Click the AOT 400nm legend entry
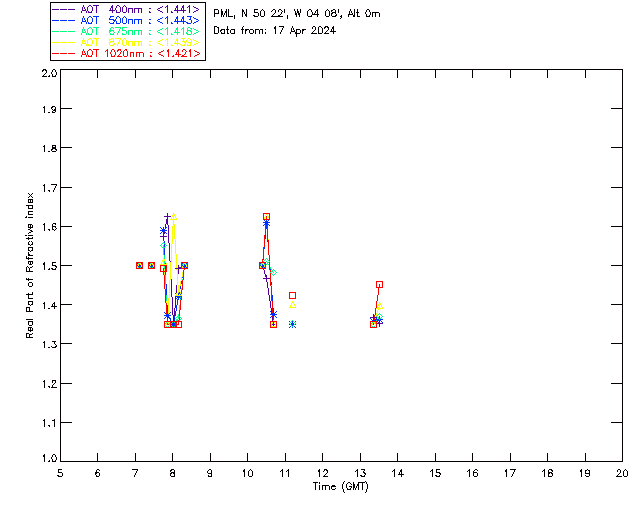The height and width of the screenshot is (512, 640). (126, 9)
